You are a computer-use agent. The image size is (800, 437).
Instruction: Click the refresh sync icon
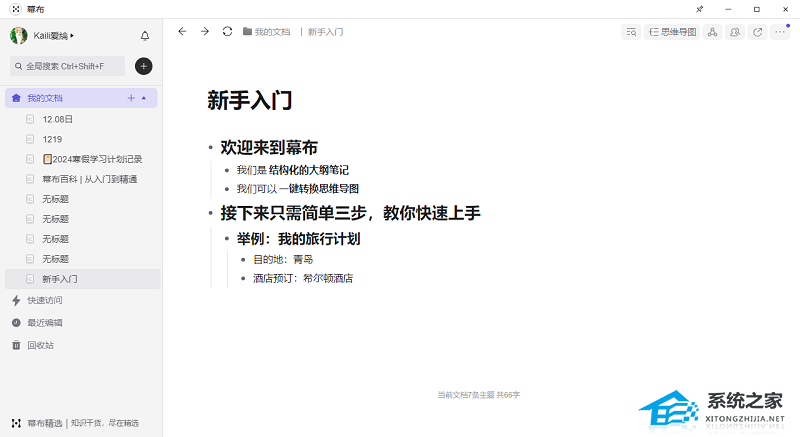pyautogui.click(x=228, y=32)
